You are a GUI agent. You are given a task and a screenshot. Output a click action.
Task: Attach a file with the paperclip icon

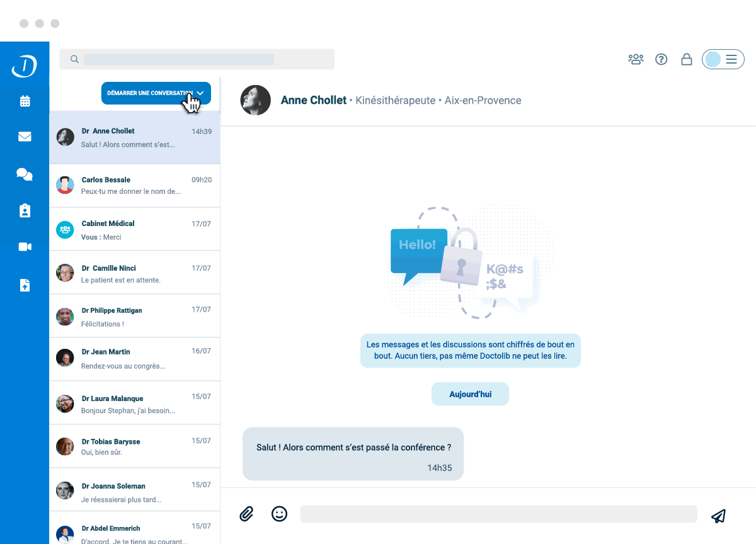[246, 514]
